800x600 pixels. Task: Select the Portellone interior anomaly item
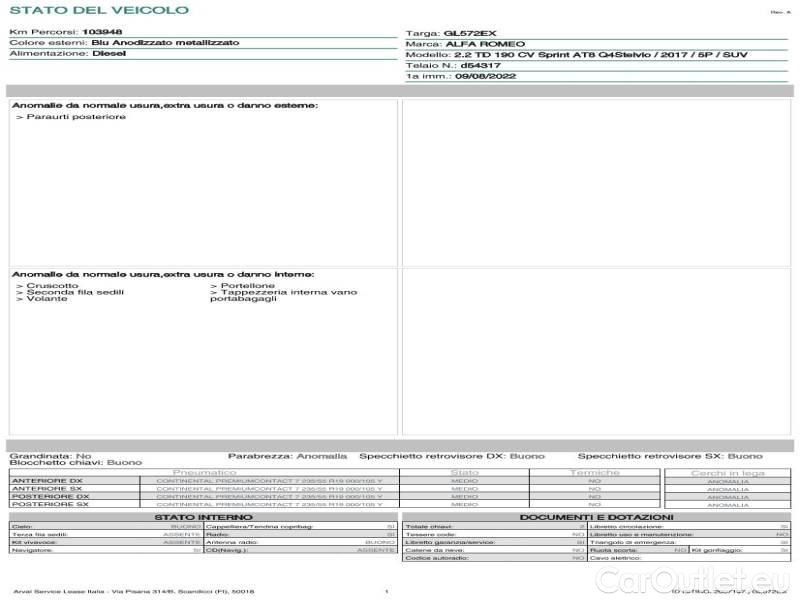(240, 285)
